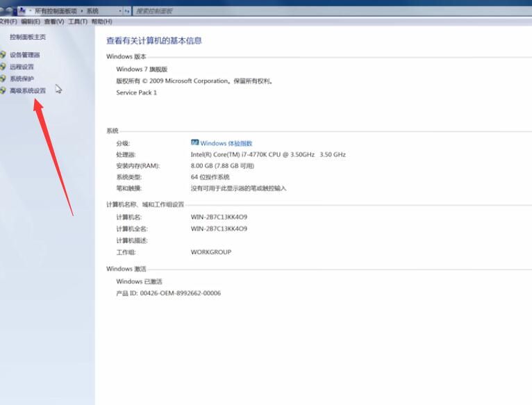
Task: Click the 64 位操作系统 value
Action: (x=210, y=177)
